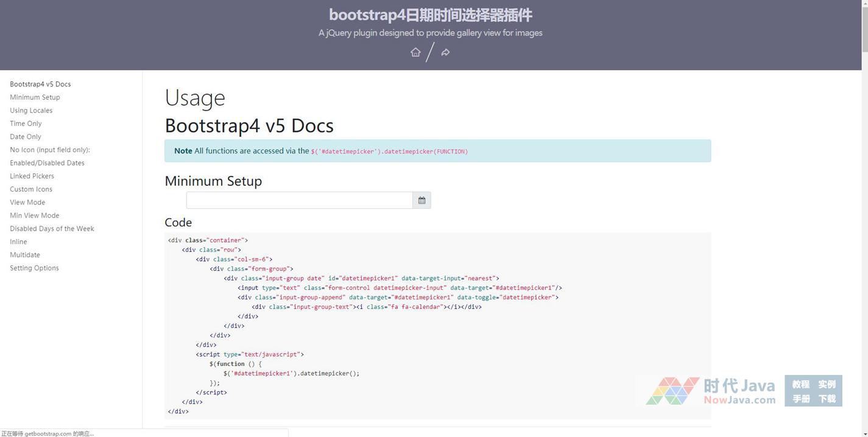Screen dimensions: 868x437
Task: Open Minimum Setup in sidebar
Action: pyautogui.click(x=35, y=97)
